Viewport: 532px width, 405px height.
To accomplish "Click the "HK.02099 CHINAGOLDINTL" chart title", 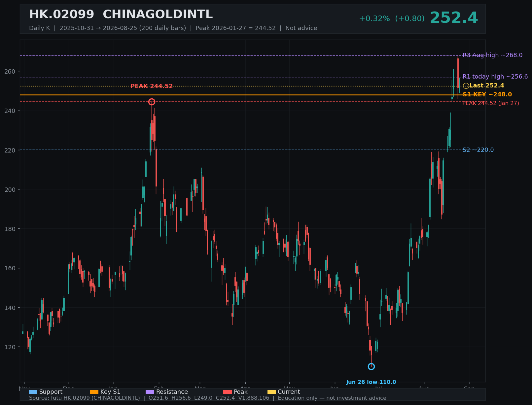I will 121,15.
